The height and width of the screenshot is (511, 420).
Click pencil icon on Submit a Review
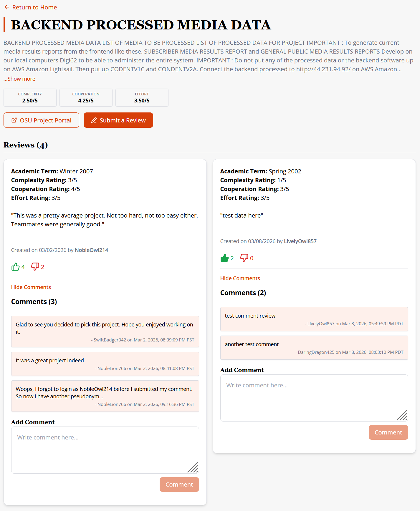click(94, 120)
